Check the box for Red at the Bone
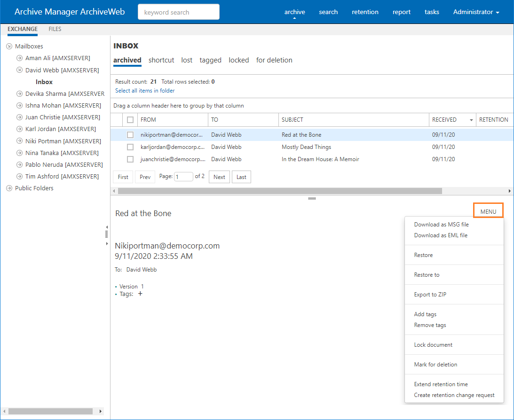 coord(130,135)
